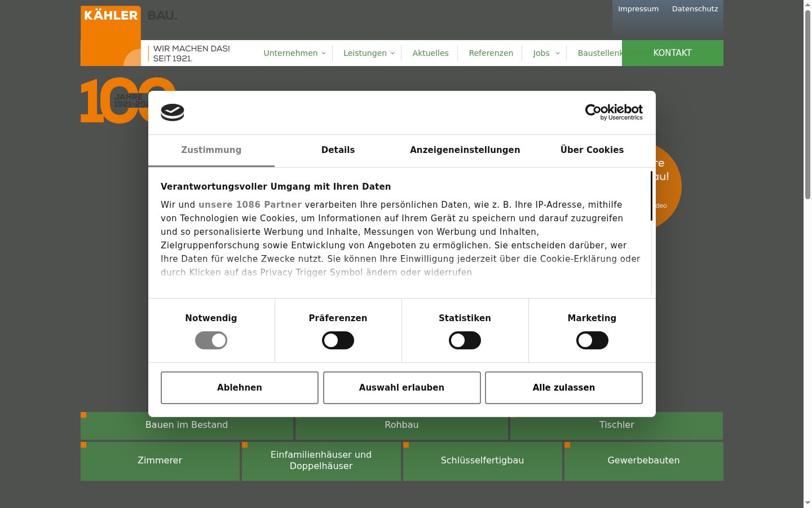The height and width of the screenshot is (508, 812).
Task: Toggle the Notwendig cookie switch
Action: coord(211,340)
